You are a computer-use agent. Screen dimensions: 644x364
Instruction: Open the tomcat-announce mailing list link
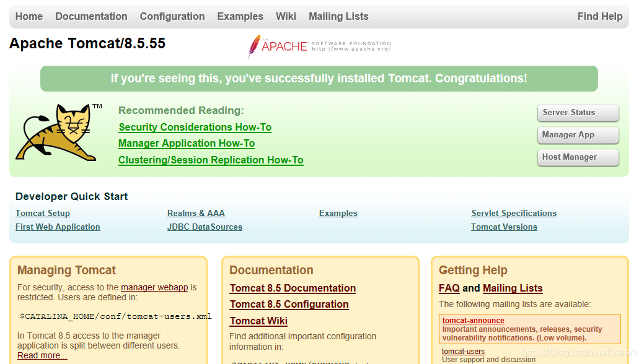tap(473, 321)
